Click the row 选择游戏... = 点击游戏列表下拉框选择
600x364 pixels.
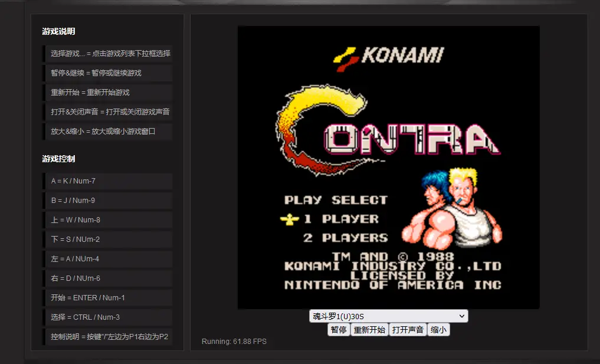click(107, 54)
